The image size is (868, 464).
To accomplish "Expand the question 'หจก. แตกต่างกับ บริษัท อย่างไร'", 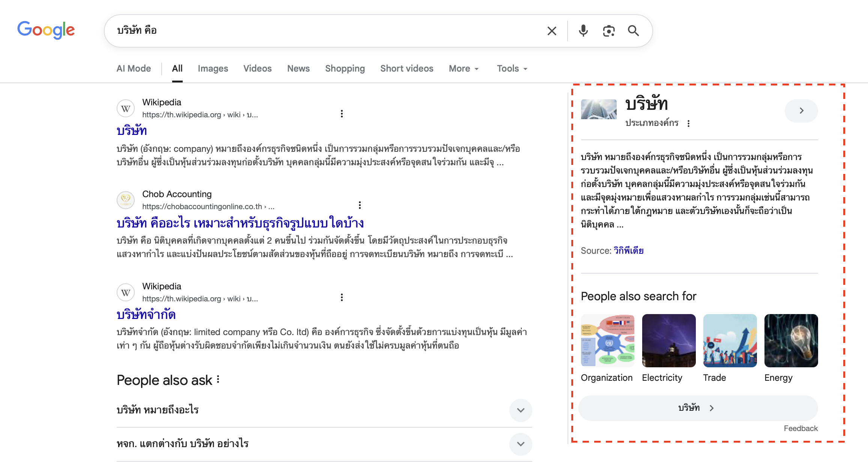I will click(521, 444).
